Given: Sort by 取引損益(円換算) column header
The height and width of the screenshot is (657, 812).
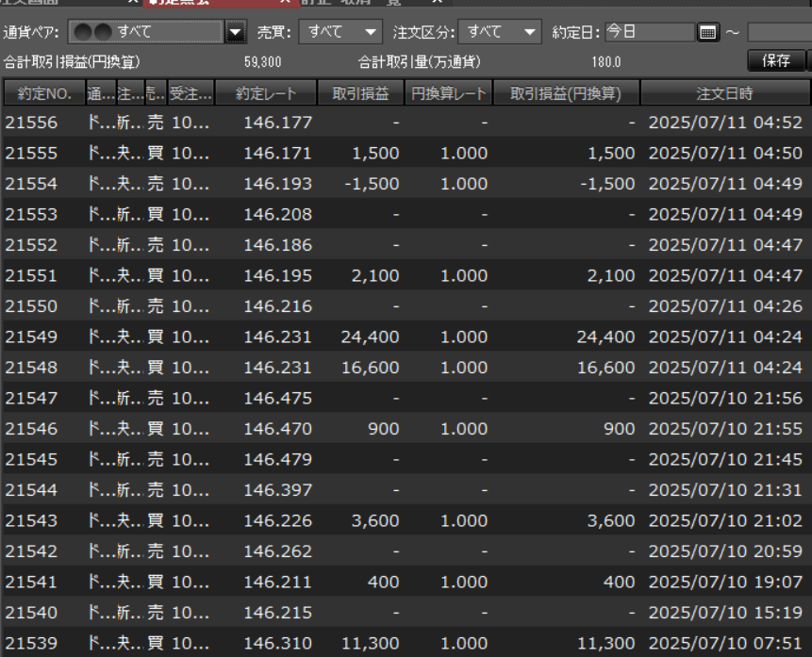Looking at the screenshot, I should (567, 92).
